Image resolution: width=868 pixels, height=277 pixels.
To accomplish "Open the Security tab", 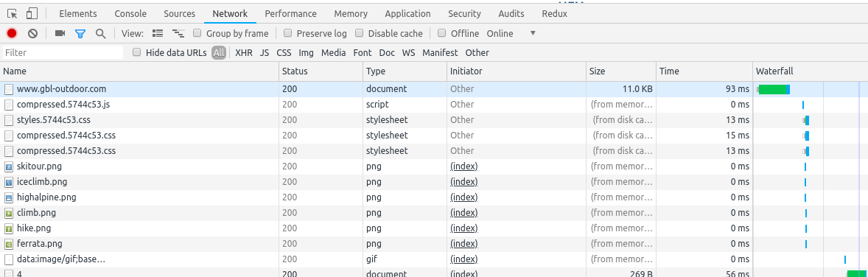I will pos(464,14).
